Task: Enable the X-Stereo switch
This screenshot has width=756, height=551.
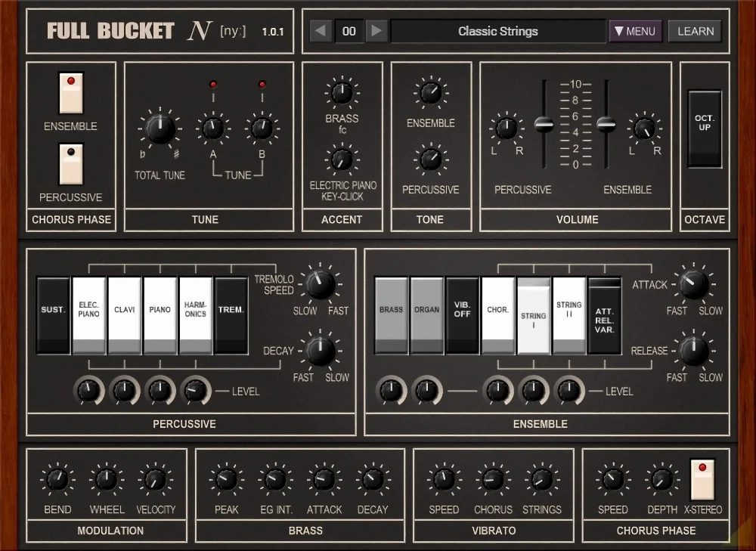Action: (702, 478)
